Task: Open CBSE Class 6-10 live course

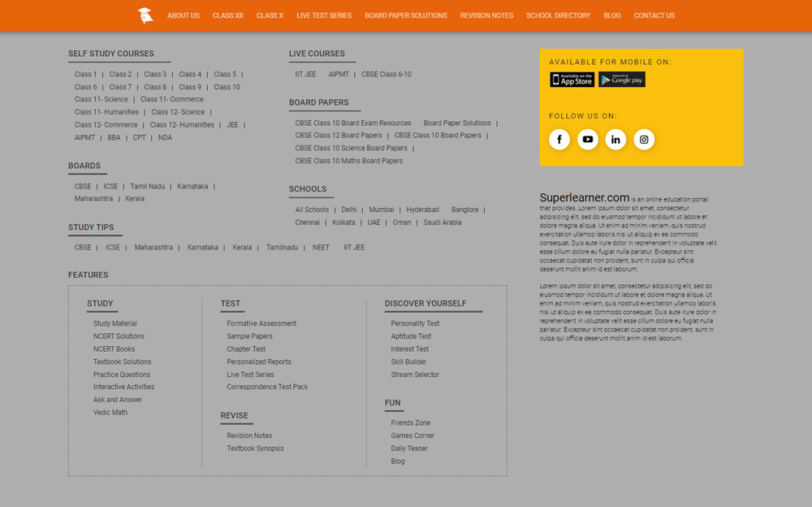Action: pyautogui.click(x=387, y=74)
